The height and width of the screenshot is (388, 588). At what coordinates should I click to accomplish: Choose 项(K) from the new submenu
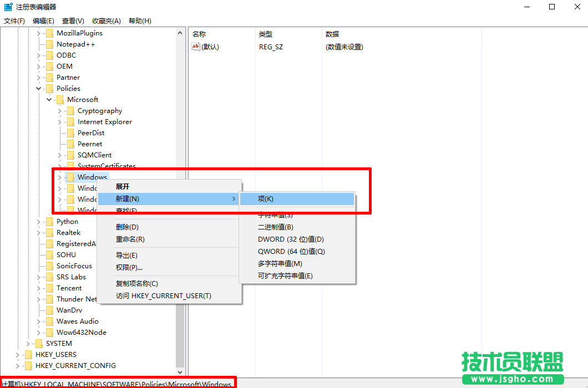click(x=266, y=198)
